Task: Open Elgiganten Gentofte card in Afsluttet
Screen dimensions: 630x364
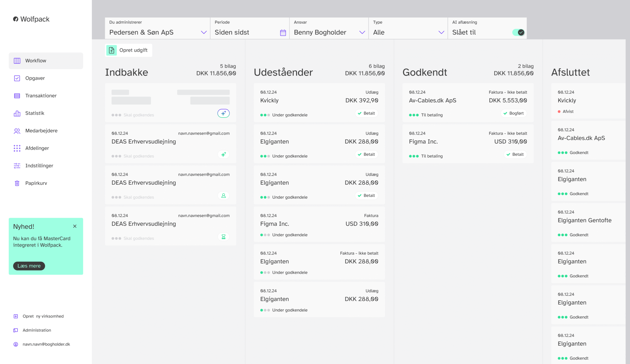Action: coord(588,222)
